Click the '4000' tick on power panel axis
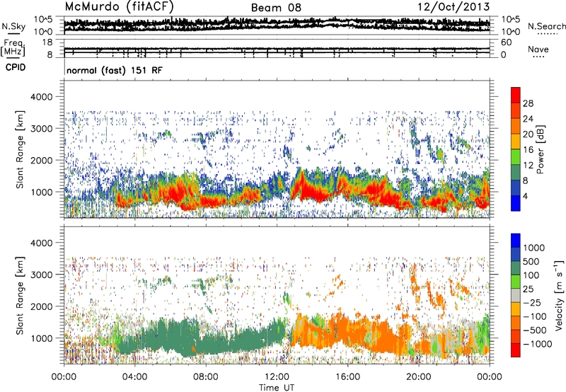The width and height of the screenshot is (566, 392). coord(43,97)
